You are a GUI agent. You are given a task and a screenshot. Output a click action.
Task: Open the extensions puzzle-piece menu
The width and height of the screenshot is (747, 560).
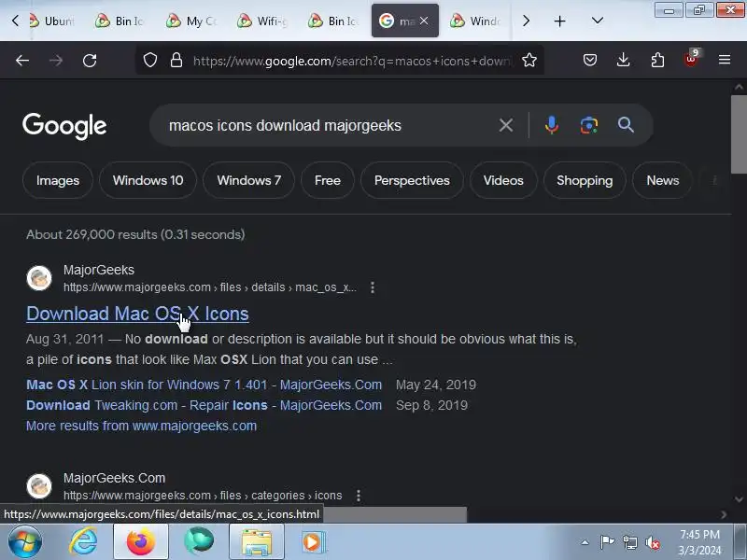pos(657,60)
